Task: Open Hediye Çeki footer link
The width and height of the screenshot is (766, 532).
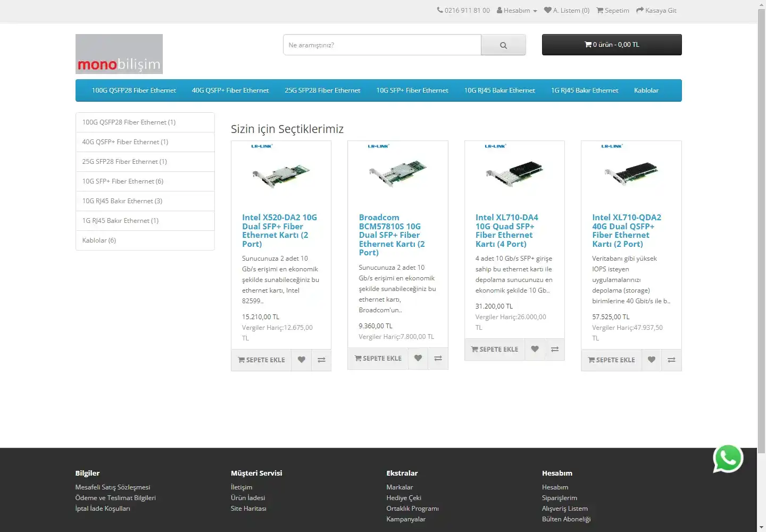Action: coord(404,498)
